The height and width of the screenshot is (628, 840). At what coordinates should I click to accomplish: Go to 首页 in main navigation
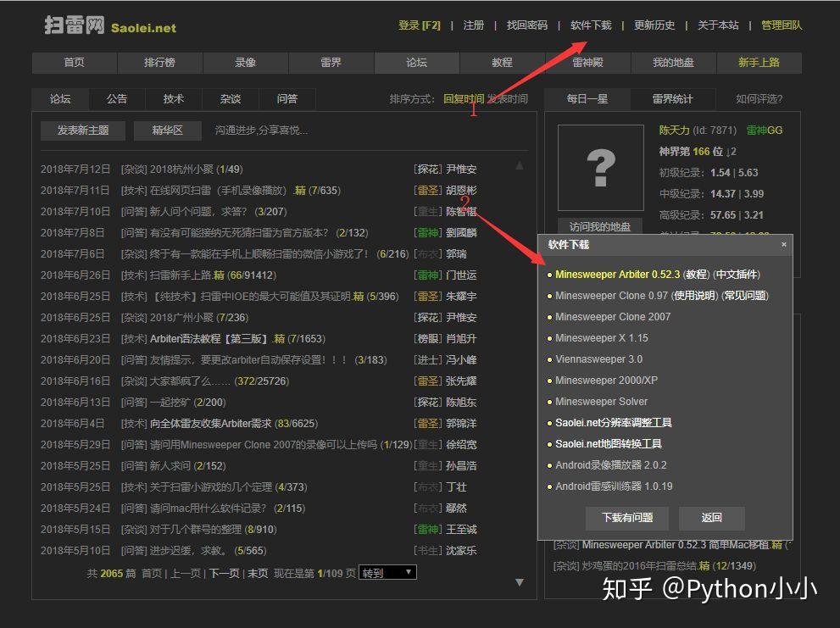74,63
